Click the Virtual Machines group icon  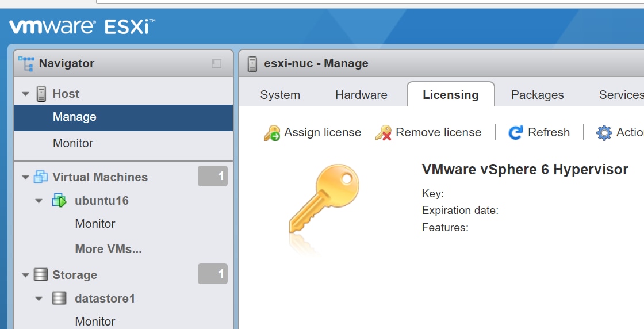[41, 177]
